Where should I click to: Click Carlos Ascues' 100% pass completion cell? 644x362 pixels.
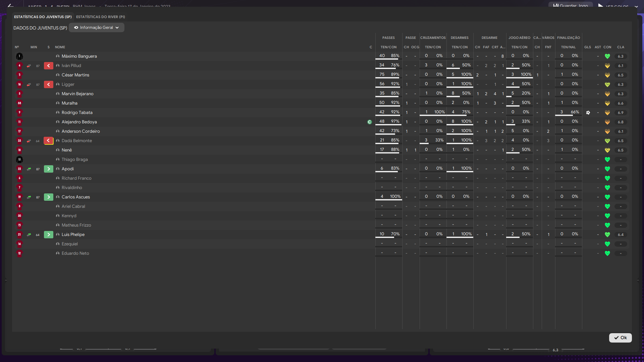click(x=395, y=196)
